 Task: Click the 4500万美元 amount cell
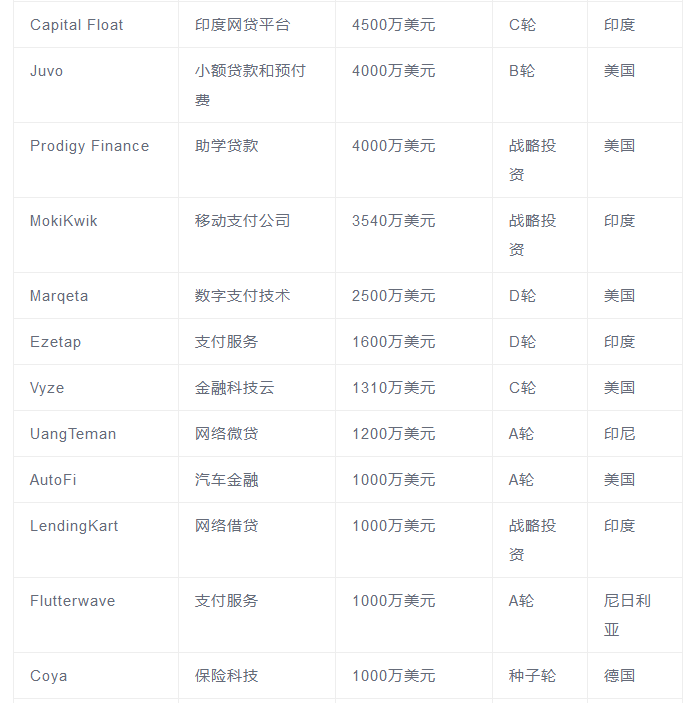(x=393, y=25)
